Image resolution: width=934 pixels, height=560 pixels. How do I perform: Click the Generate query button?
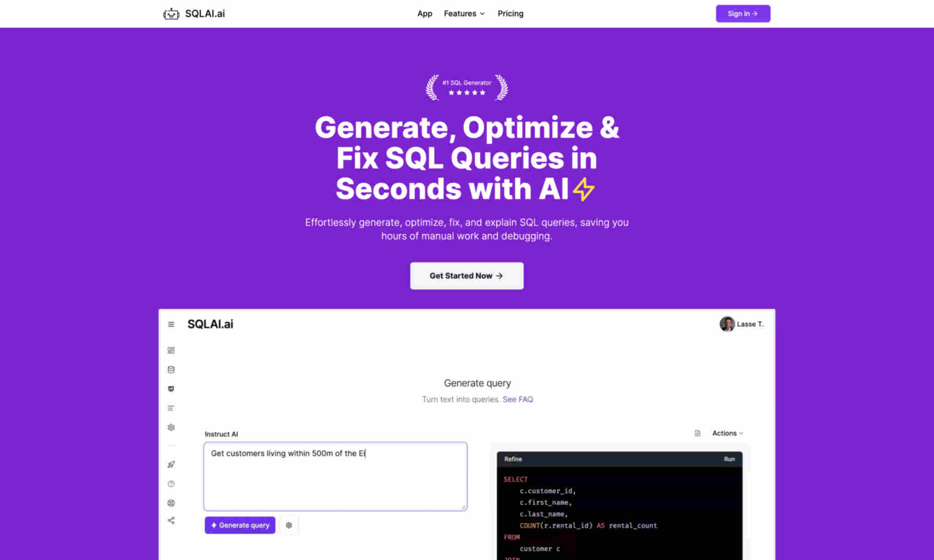pyautogui.click(x=240, y=525)
